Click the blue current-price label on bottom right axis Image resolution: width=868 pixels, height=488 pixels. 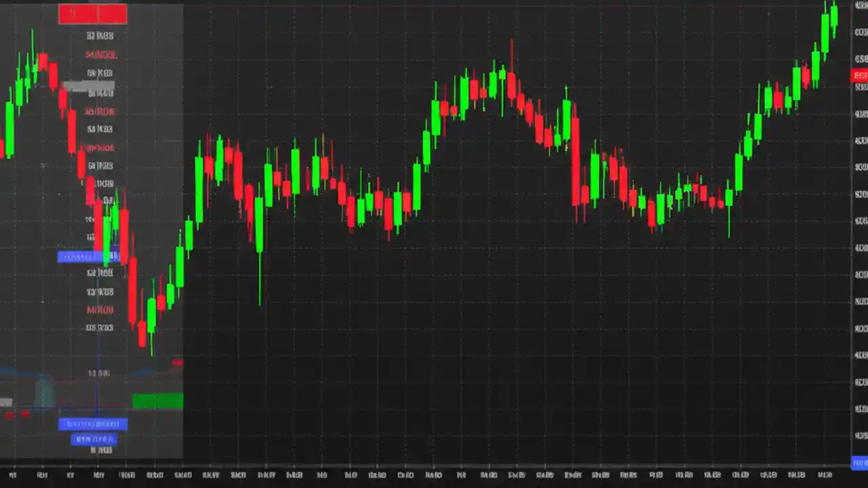click(x=859, y=463)
